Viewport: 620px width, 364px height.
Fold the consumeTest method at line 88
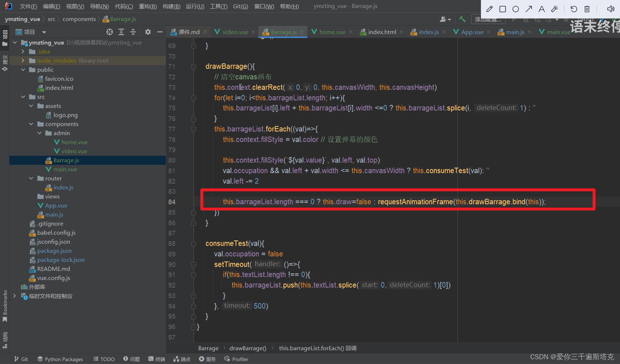tap(194, 244)
